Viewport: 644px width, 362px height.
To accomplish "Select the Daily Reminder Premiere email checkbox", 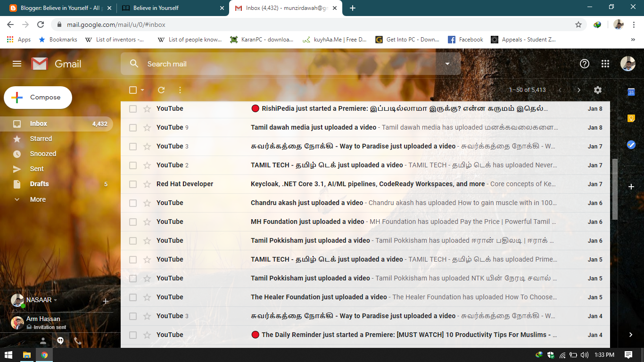I will coord(133,335).
